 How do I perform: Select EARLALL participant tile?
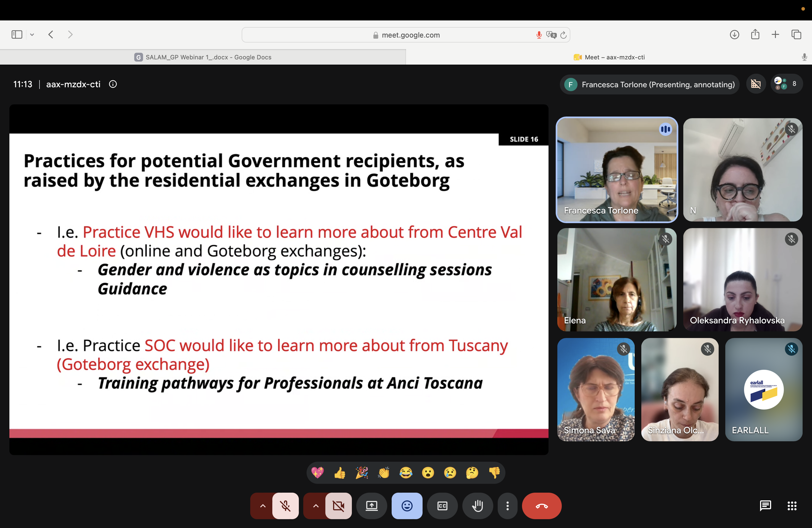click(764, 390)
